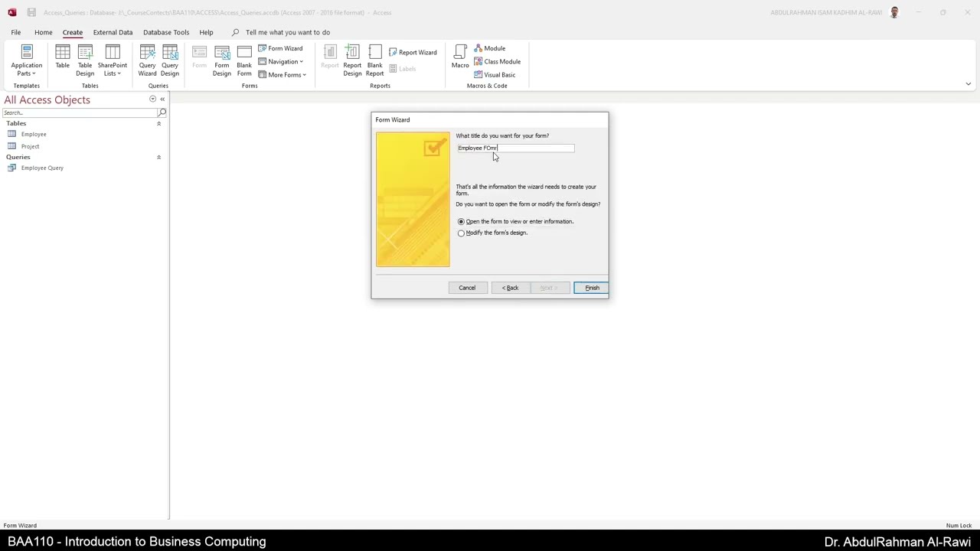
Task: Click the navigation pane search field
Action: (x=80, y=112)
